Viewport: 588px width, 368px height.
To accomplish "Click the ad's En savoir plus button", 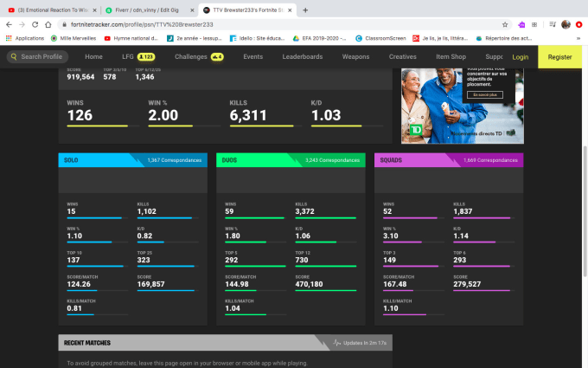I will click(x=485, y=94).
